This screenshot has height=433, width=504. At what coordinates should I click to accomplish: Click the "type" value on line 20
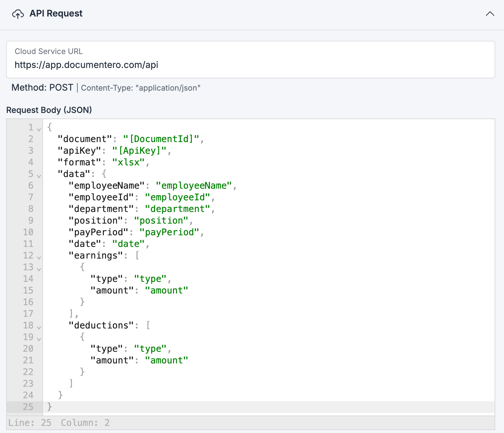coord(150,349)
